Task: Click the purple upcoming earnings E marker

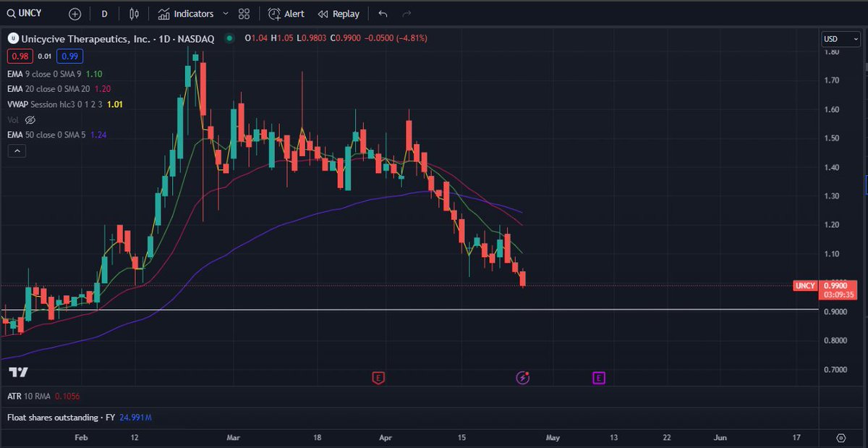Action: point(598,377)
